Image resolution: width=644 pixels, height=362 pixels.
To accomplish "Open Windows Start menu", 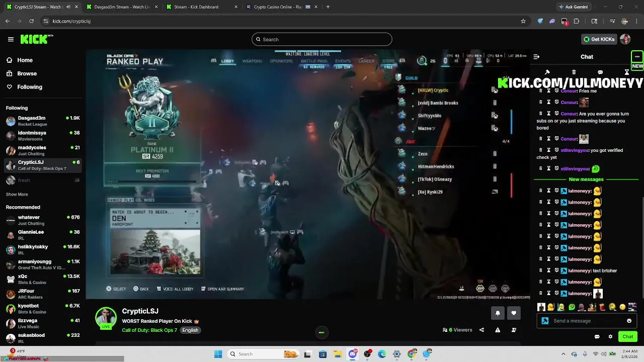I will pyautogui.click(x=218, y=354).
